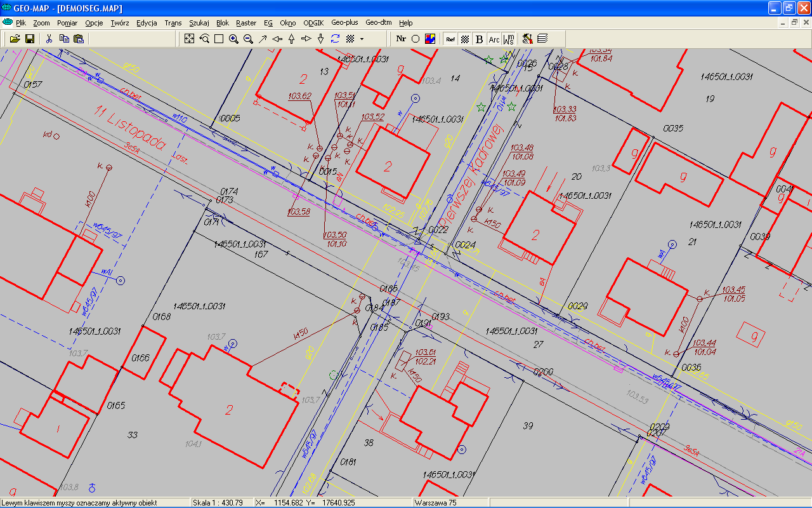This screenshot has height=508, width=812.
Task: Toggle the Ref button
Action: [x=450, y=39]
